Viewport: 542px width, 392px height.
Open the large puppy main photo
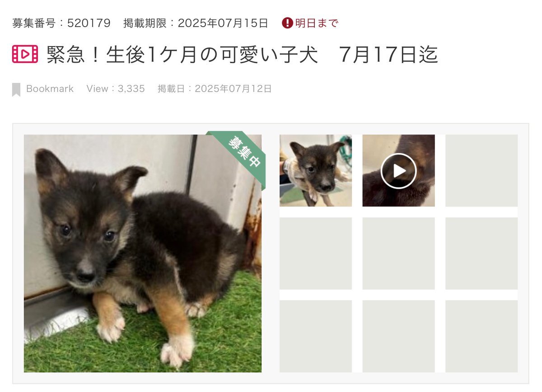pos(143,253)
